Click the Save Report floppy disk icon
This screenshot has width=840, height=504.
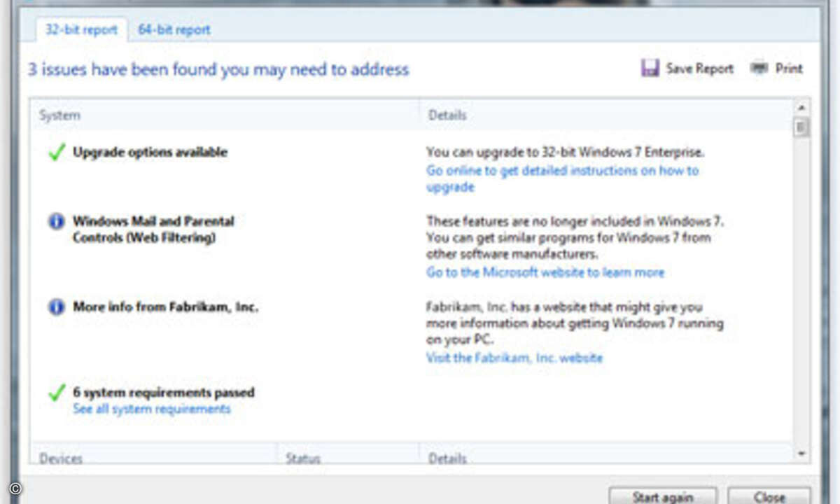coord(650,68)
